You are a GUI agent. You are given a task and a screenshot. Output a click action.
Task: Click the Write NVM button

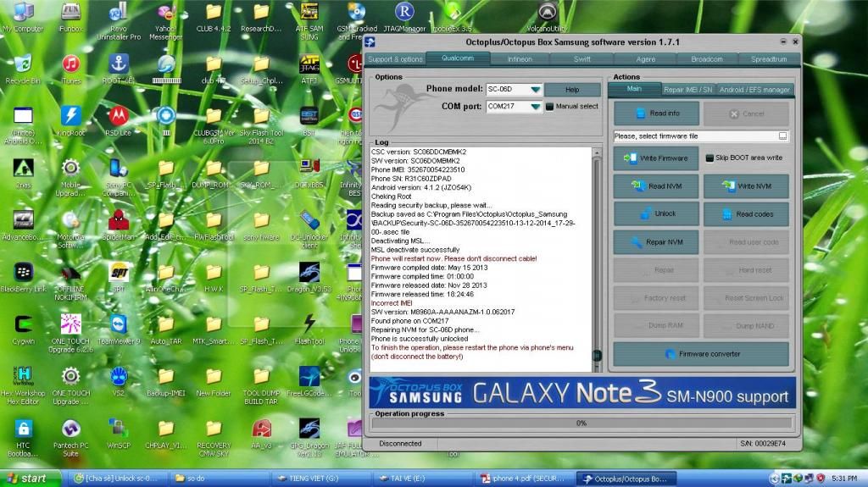[746, 186]
